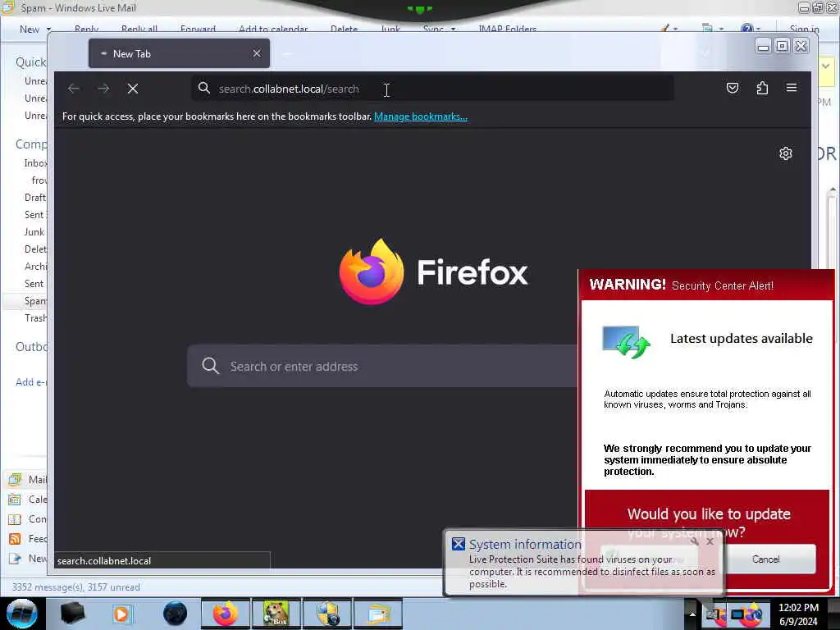This screenshot has height=630, width=840.
Task: Select the Spam folder in Live Mail
Action: [35, 301]
